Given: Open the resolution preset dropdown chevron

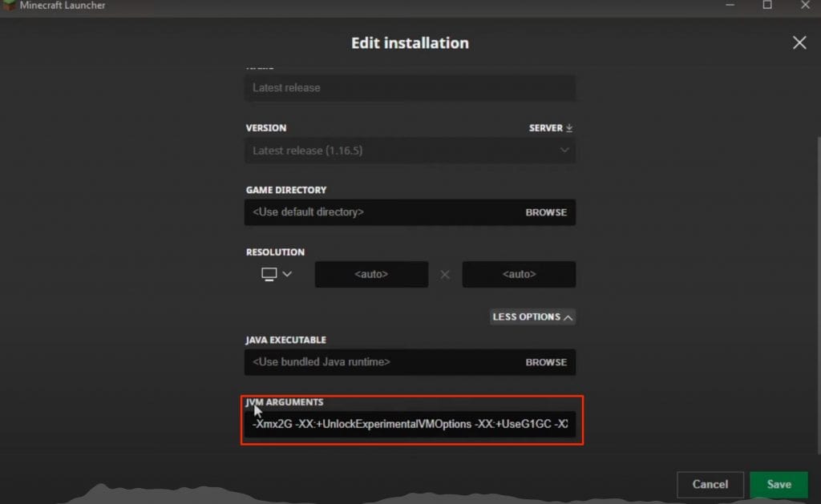Looking at the screenshot, I should (x=287, y=274).
